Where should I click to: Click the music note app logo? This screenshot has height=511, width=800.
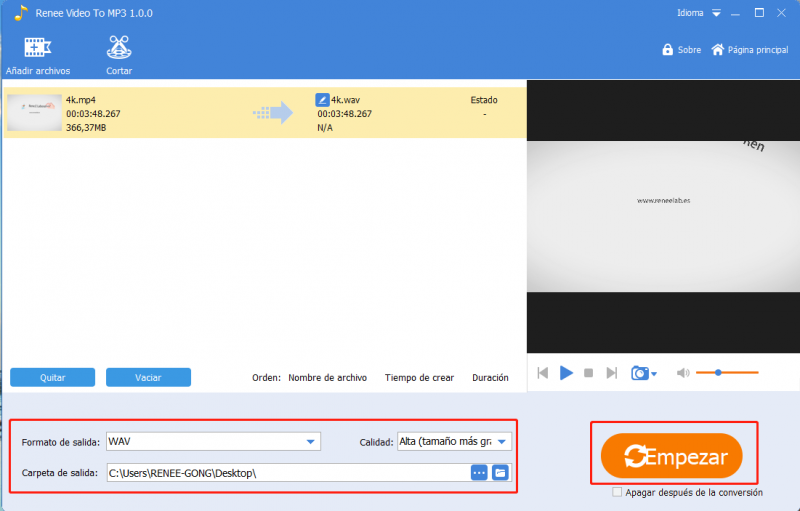click(x=20, y=13)
